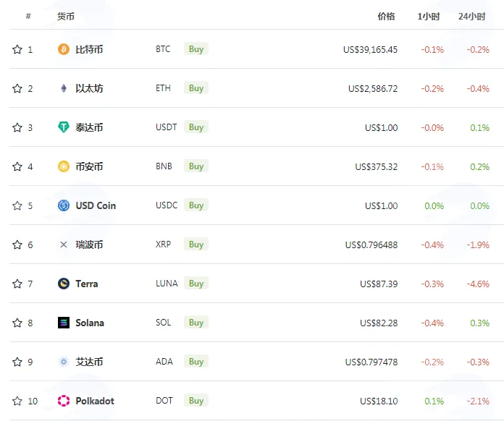Image resolution: width=504 pixels, height=421 pixels.
Task: Toggle favorite star for Polkadot row
Action: point(17,401)
